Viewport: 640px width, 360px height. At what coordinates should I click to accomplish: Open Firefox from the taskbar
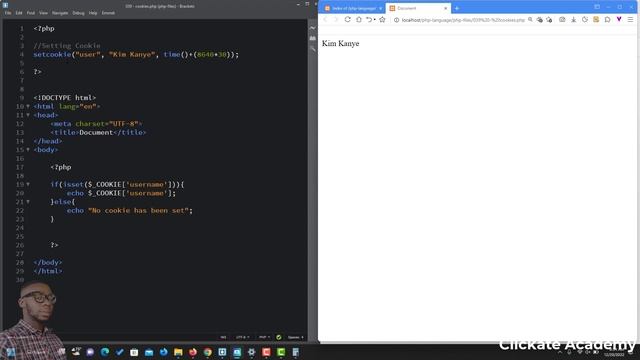click(193, 352)
